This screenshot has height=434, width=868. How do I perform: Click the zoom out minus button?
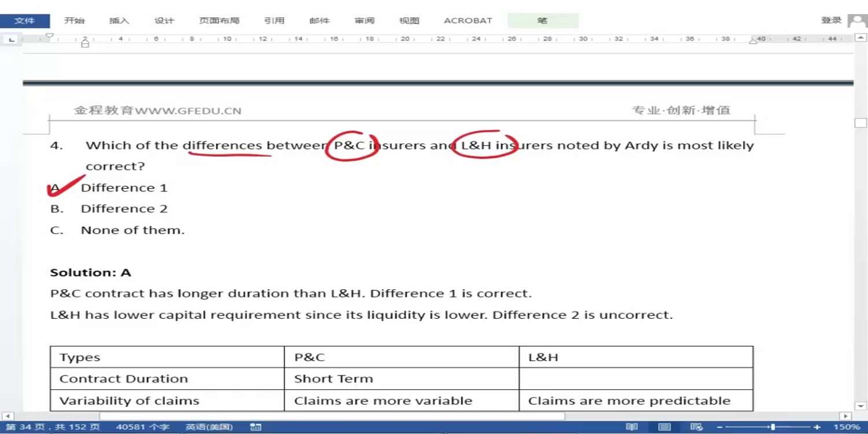720,427
